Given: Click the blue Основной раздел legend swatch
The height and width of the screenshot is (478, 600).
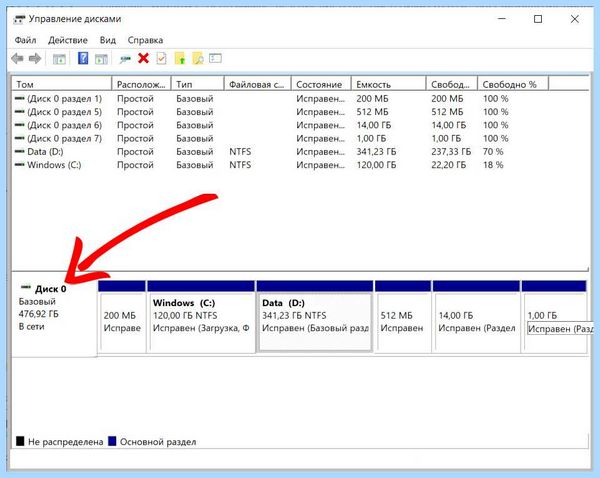Looking at the screenshot, I should (112, 441).
